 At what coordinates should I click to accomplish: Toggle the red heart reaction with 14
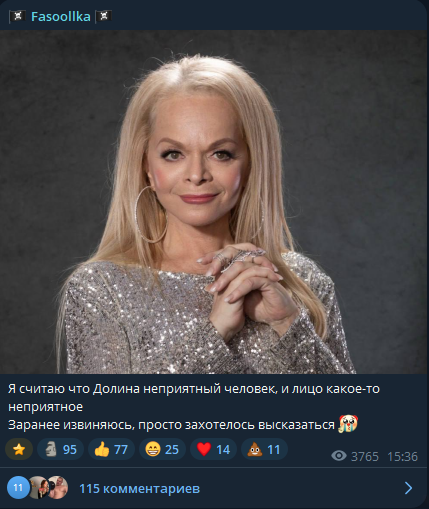coord(213,449)
